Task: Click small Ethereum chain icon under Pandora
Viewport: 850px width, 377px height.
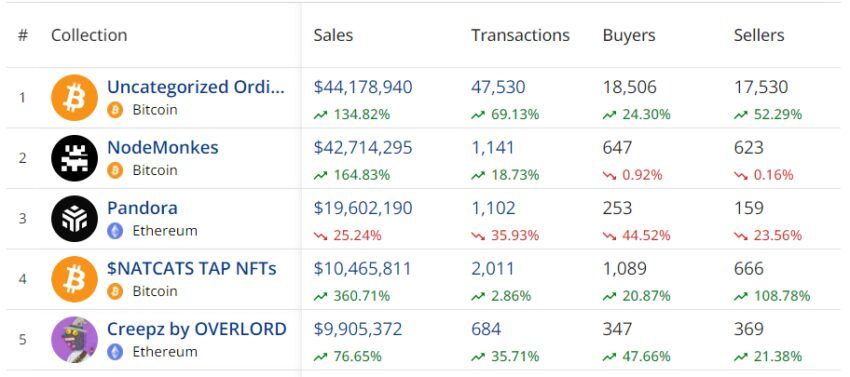Action: click(x=115, y=231)
